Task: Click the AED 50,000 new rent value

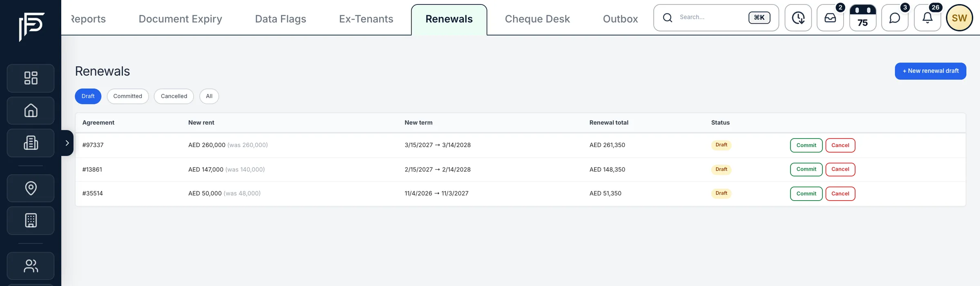Action: coord(205,193)
